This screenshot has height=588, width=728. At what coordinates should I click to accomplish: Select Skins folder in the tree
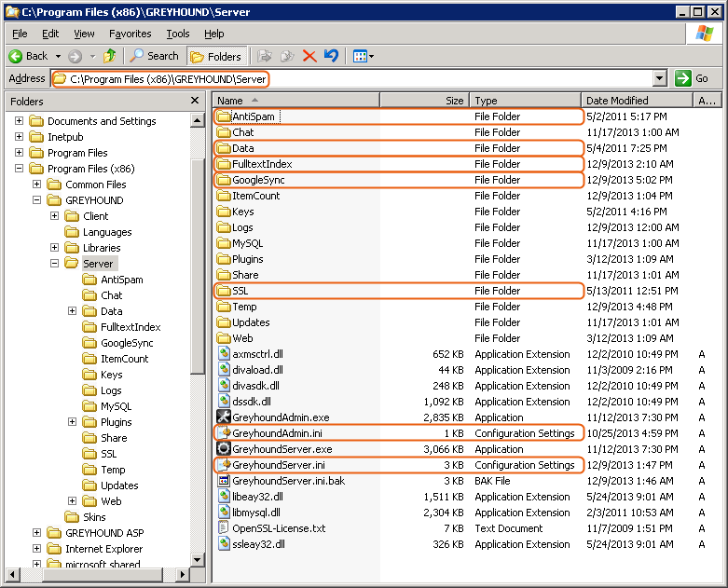coord(94,517)
